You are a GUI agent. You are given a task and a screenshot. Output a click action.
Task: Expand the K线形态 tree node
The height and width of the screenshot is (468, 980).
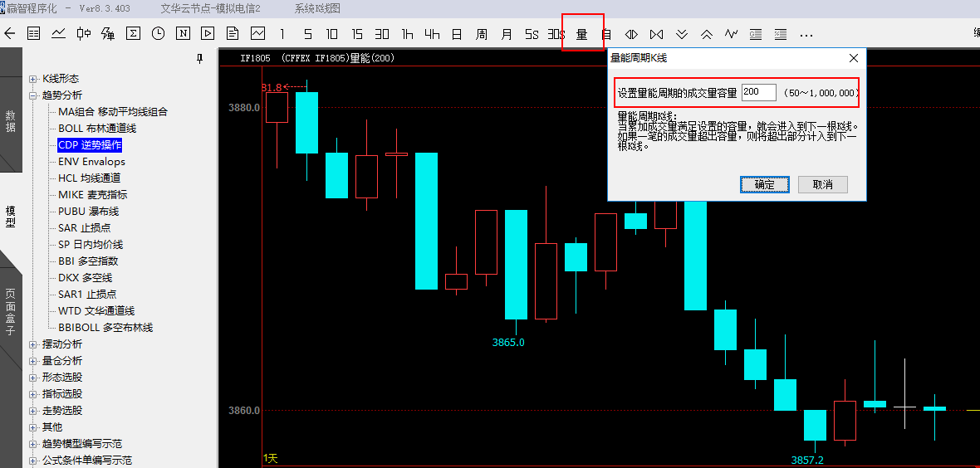[32, 79]
